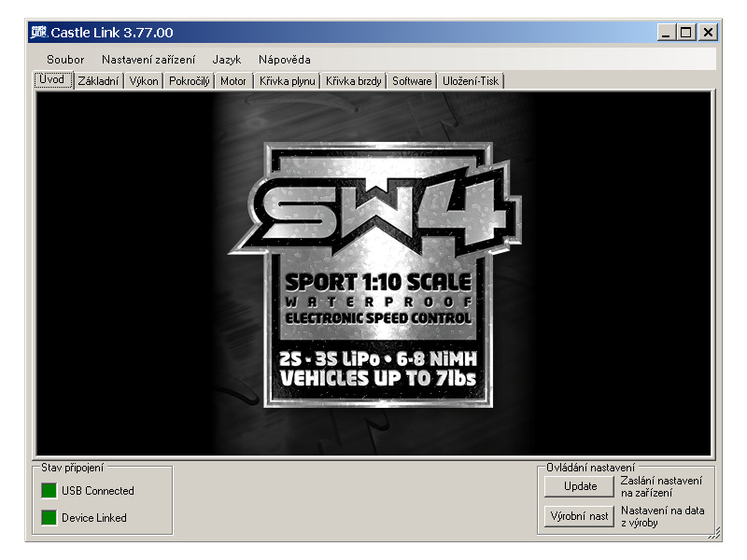The height and width of the screenshot is (560, 747).
Task: Click the Výrobní nast button
Action: pyautogui.click(x=579, y=516)
